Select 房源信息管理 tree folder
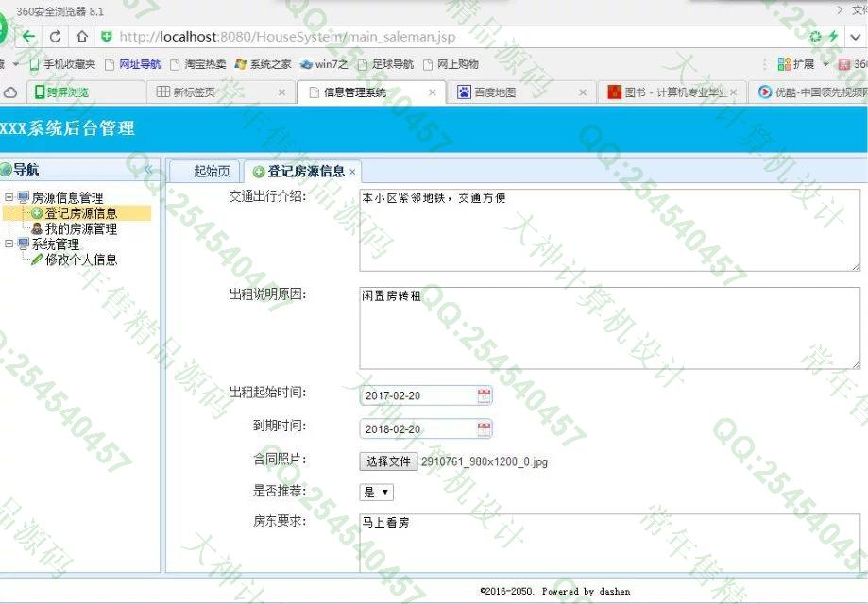This screenshot has height=604, width=868. coord(67,197)
